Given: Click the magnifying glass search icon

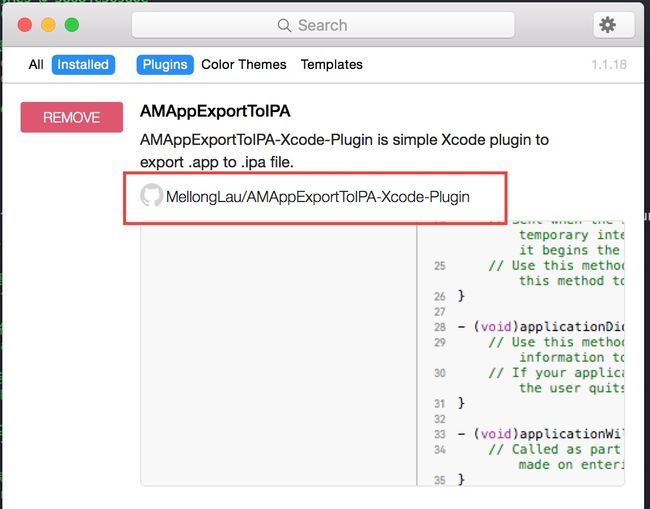Looking at the screenshot, I should [284, 25].
